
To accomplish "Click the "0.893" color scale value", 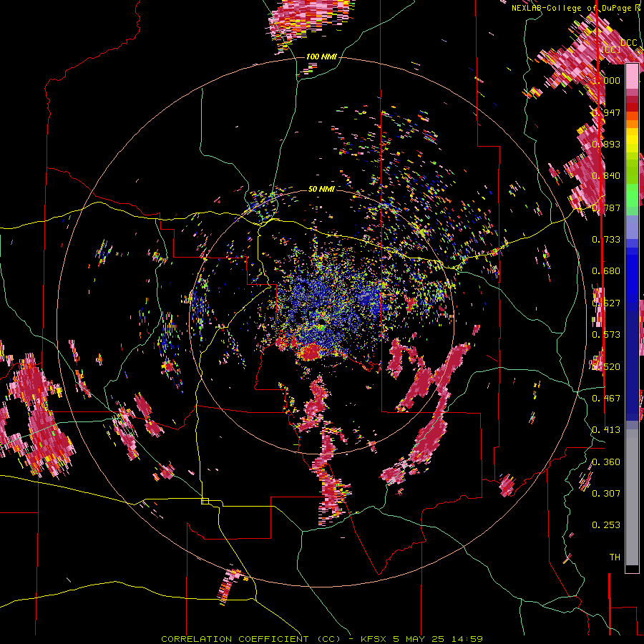I will 606,144.
